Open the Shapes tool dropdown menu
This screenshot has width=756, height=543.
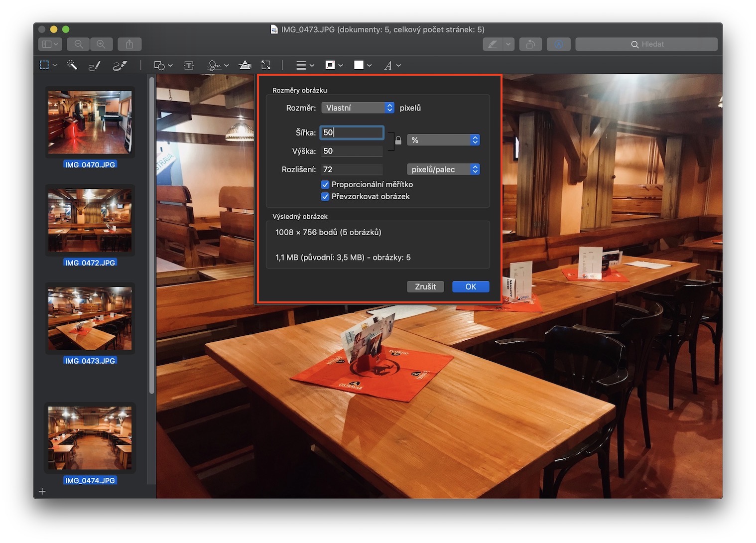[163, 65]
